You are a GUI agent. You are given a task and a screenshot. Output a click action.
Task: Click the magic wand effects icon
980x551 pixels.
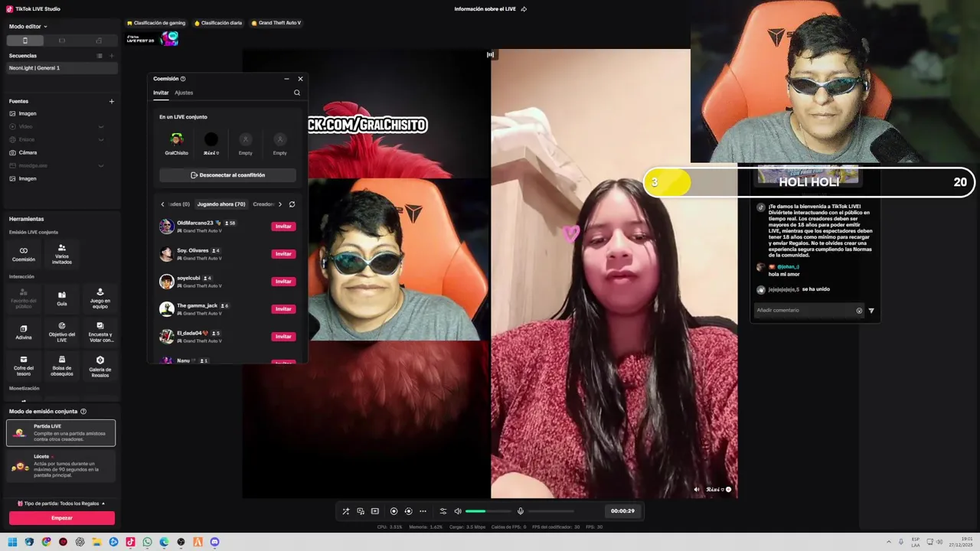(x=346, y=511)
